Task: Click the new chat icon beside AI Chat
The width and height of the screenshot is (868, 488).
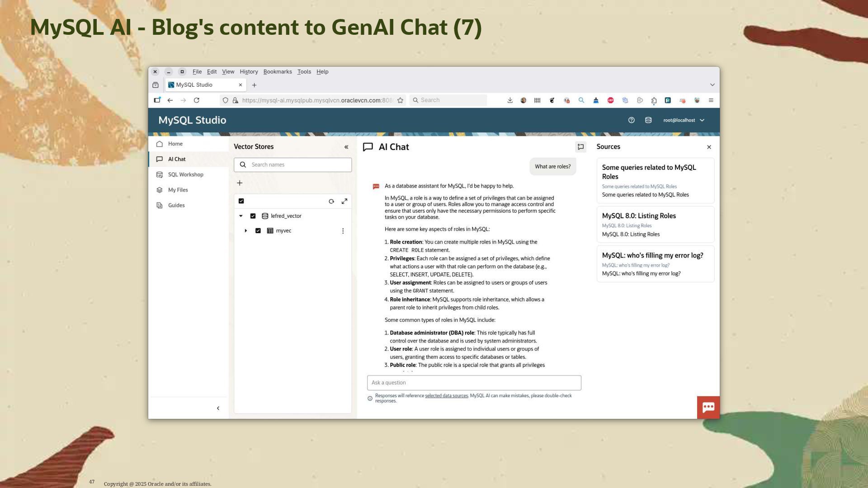Action: (580, 147)
